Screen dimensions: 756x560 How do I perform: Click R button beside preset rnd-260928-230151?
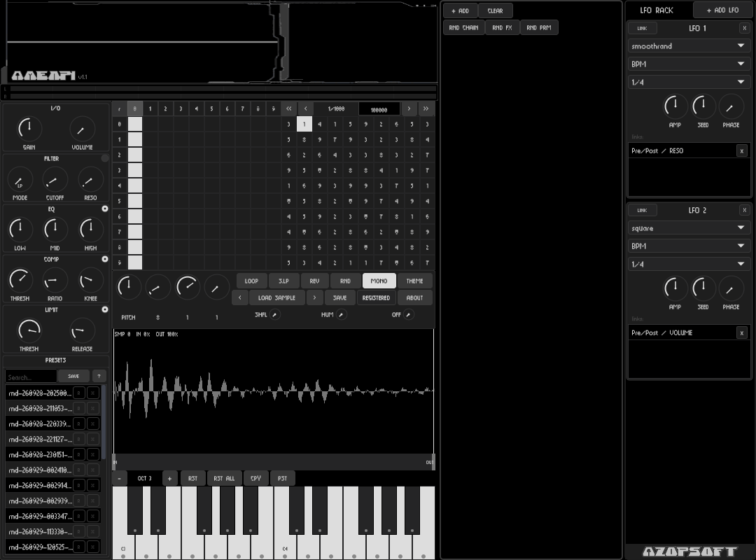coord(78,455)
